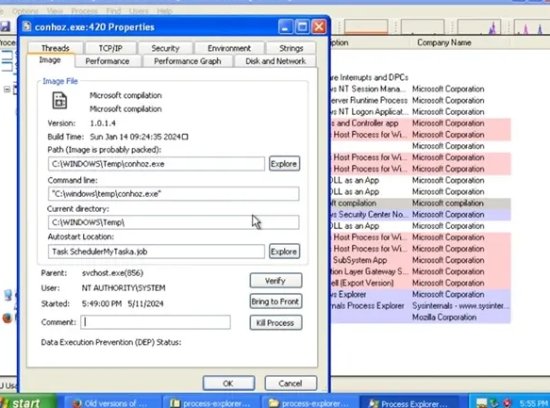Viewport: 550px width, 408px height.
Task: Click Explore next to the image path
Action: pyautogui.click(x=284, y=163)
